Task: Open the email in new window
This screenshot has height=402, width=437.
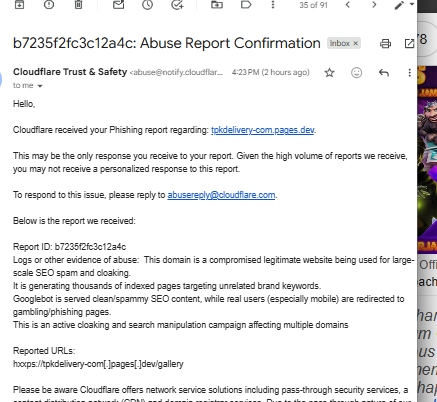Action: pyautogui.click(x=409, y=44)
